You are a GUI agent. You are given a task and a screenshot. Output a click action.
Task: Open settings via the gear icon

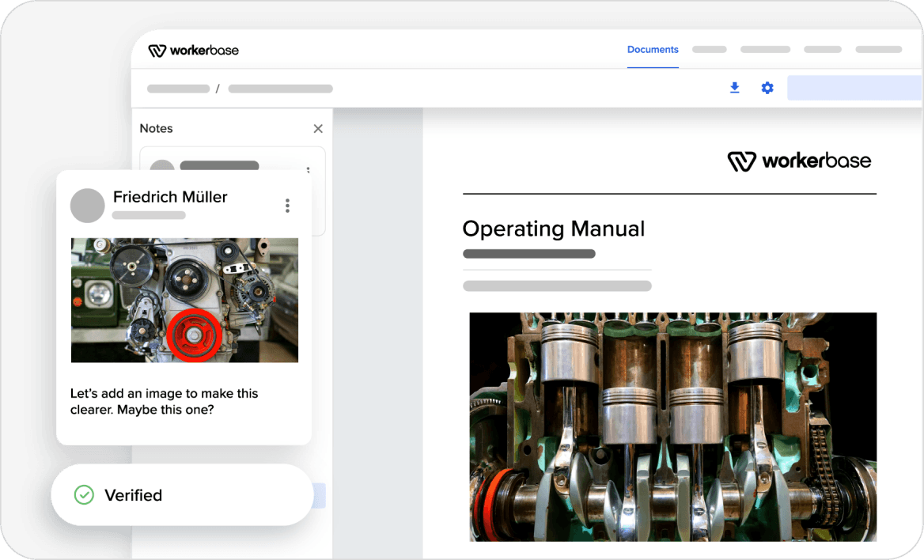pyautogui.click(x=767, y=88)
